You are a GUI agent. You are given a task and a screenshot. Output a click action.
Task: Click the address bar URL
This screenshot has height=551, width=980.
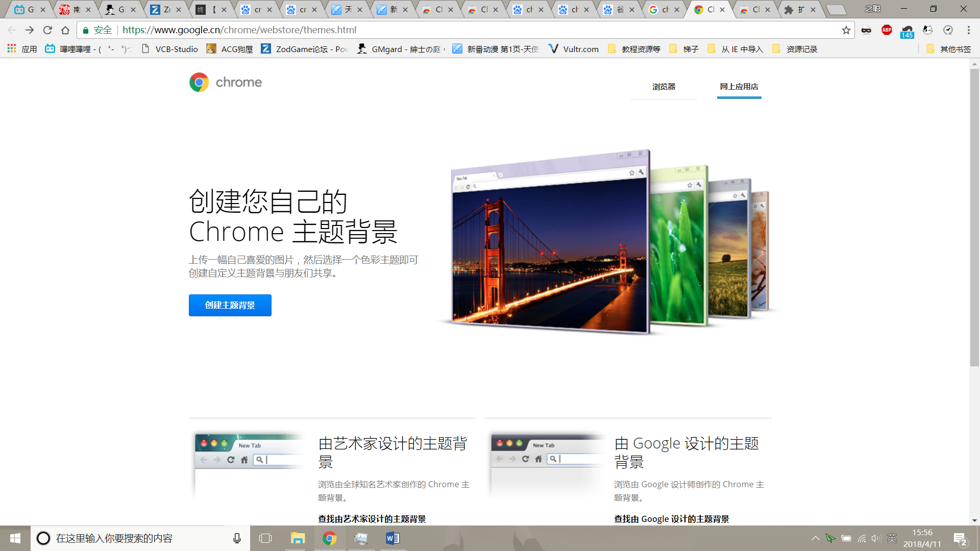(x=239, y=30)
